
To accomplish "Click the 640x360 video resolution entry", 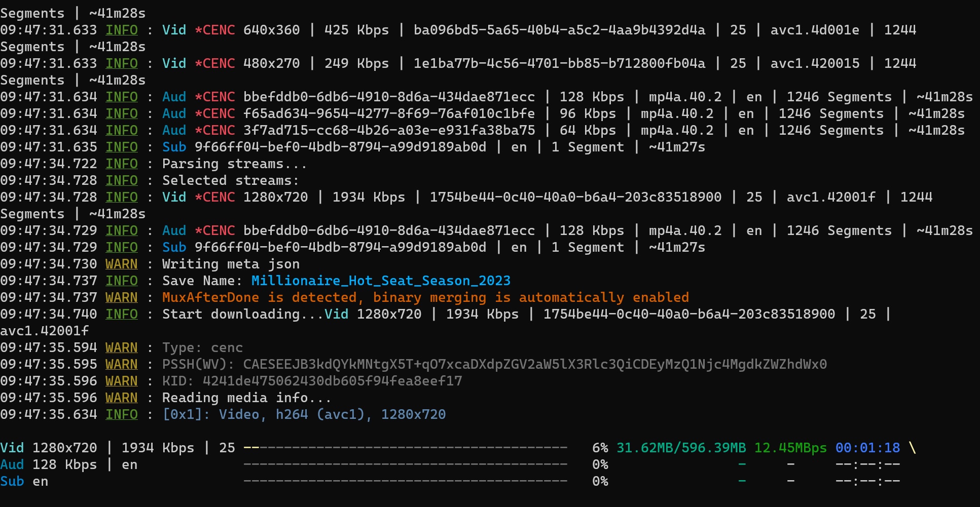I will pyautogui.click(x=271, y=30).
